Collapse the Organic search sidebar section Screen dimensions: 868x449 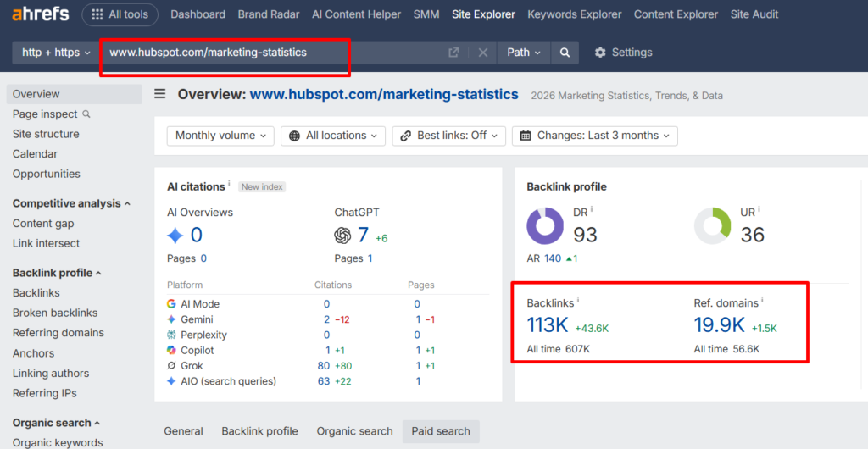click(x=57, y=423)
